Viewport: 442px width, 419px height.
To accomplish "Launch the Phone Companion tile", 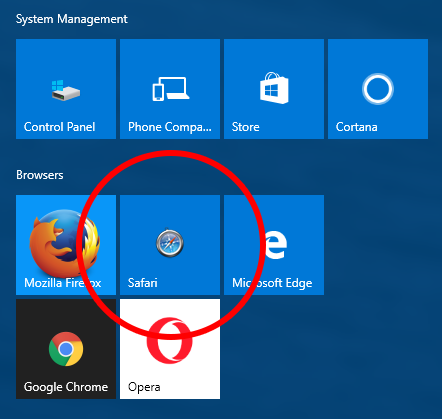I will pos(170,89).
